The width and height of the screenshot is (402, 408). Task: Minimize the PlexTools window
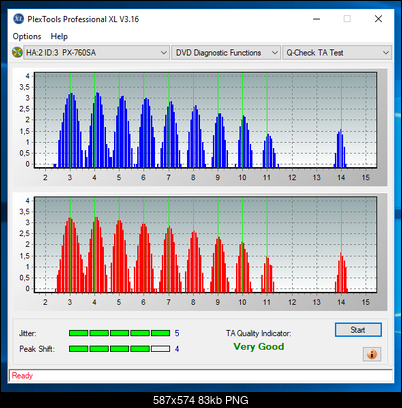[316, 19]
